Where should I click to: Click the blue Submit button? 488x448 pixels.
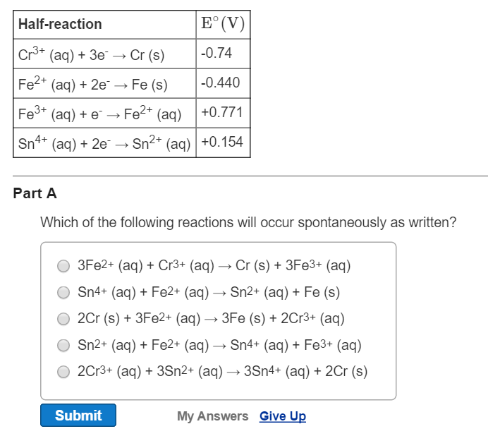pyautogui.click(x=78, y=416)
